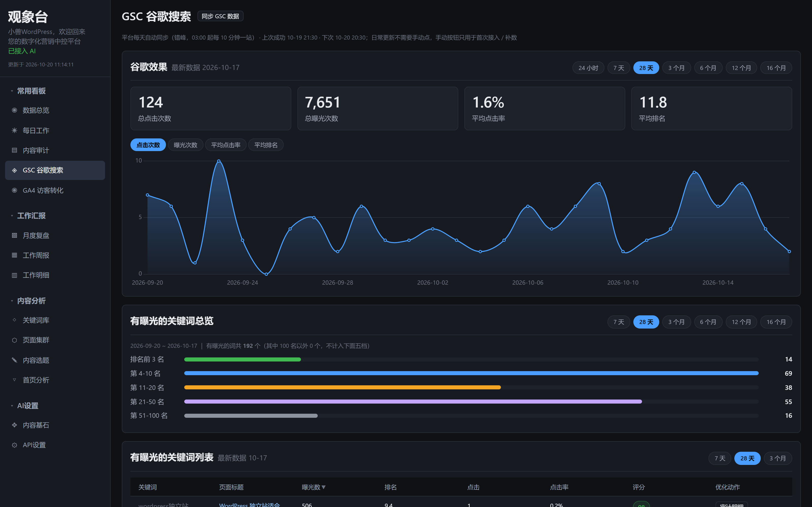The width and height of the screenshot is (812, 507).
Task: Click the peak data point near 2026-09-23
Action: (x=219, y=161)
